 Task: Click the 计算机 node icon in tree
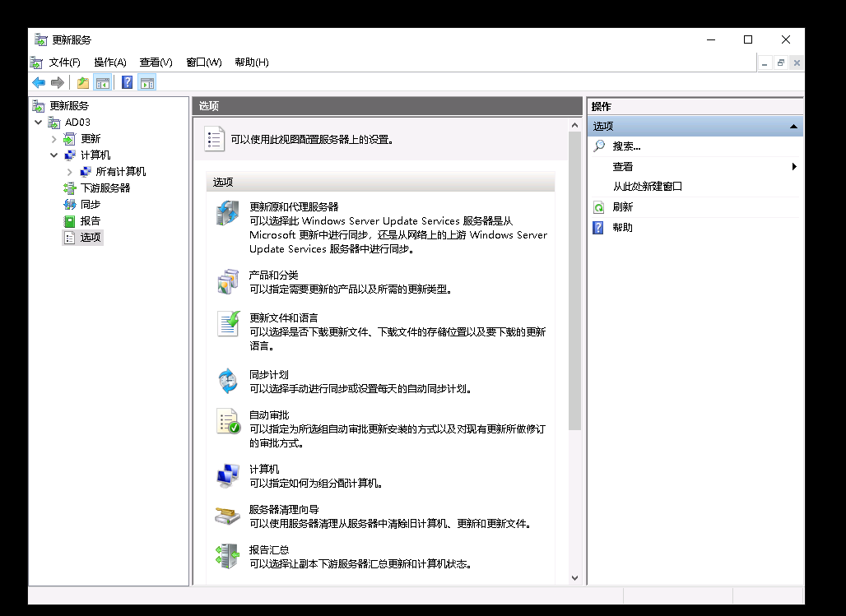coord(70,155)
